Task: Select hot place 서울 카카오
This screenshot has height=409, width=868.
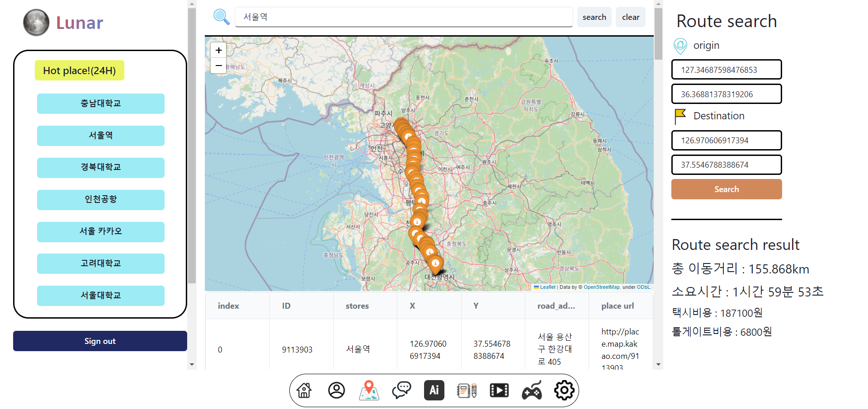Action: [101, 232]
